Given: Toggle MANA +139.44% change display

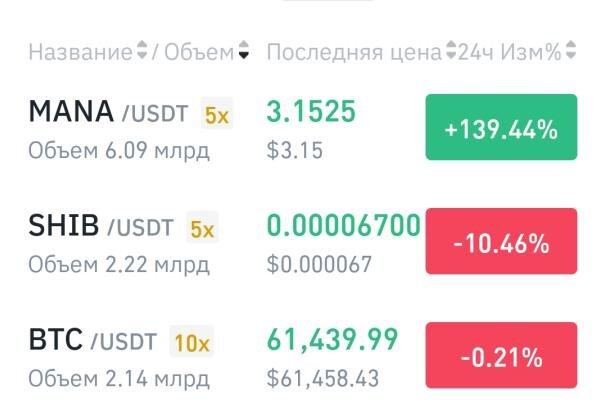Looking at the screenshot, I should click(501, 127).
